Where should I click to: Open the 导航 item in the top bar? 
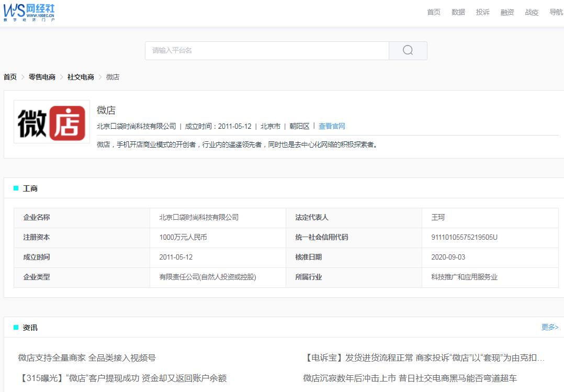(x=555, y=12)
